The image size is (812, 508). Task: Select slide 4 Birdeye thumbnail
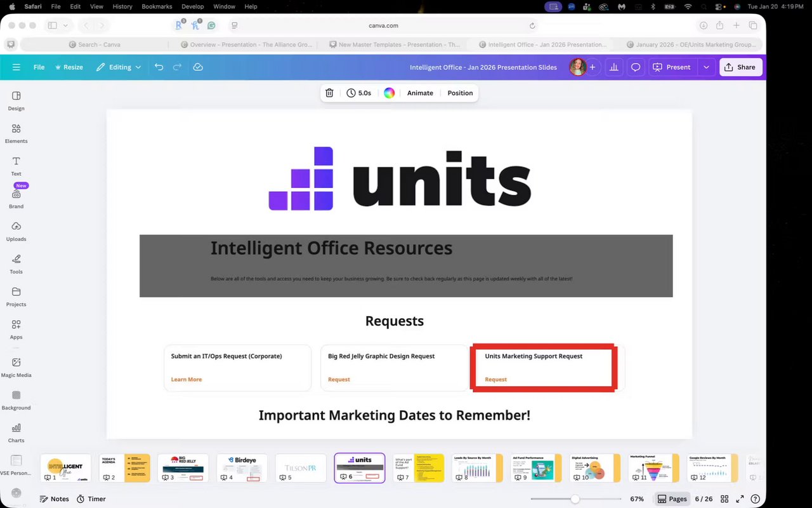pyautogui.click(x=242, y=468)
